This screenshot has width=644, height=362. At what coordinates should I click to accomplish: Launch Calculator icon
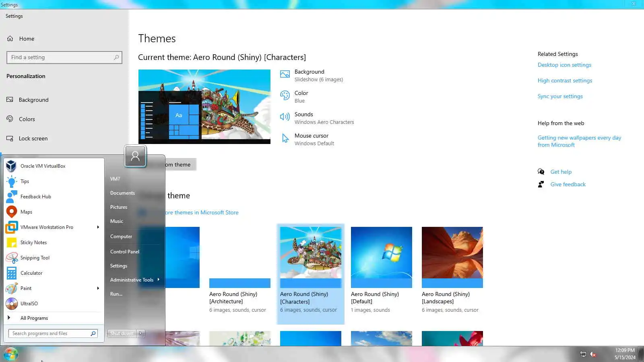11,273
